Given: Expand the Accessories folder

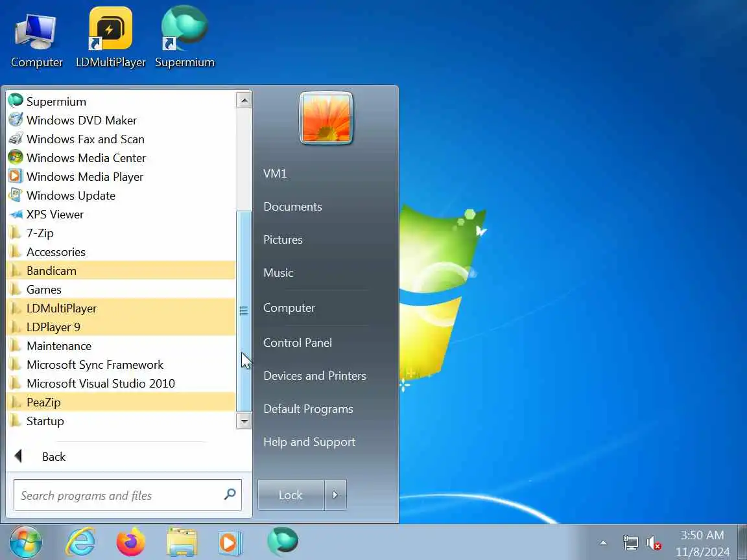Looking at the screenshot, I should click(121, 251).
